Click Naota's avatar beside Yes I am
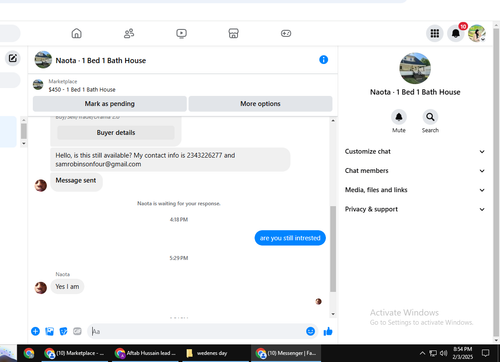500x362 pixels. point(41,288)
